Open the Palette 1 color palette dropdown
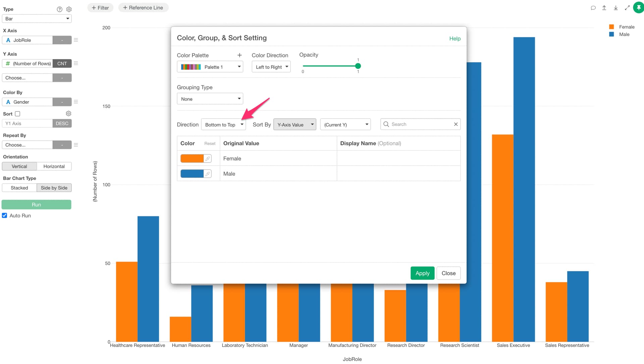This screenshot has width=644, height=364. [x=210, y=67]
